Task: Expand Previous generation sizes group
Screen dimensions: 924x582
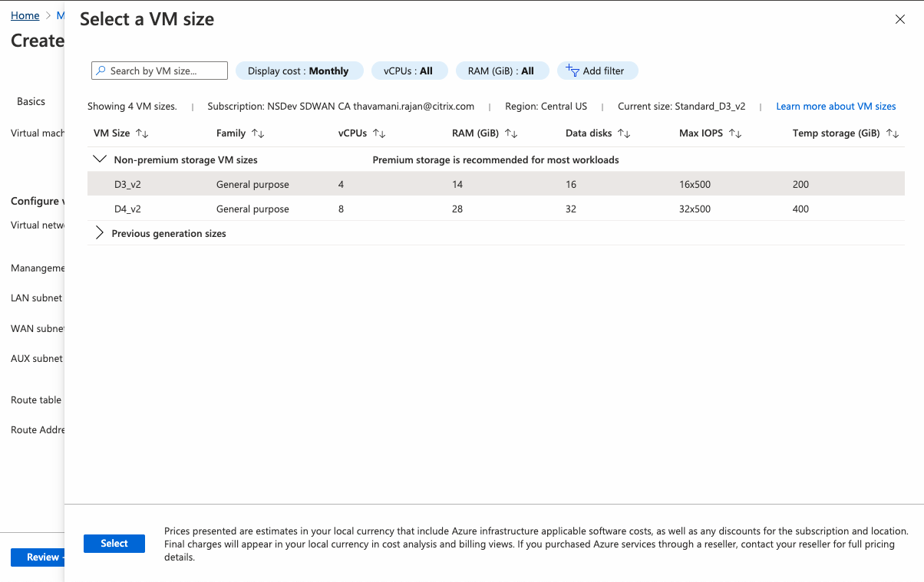Action: (x=99, y=233)
